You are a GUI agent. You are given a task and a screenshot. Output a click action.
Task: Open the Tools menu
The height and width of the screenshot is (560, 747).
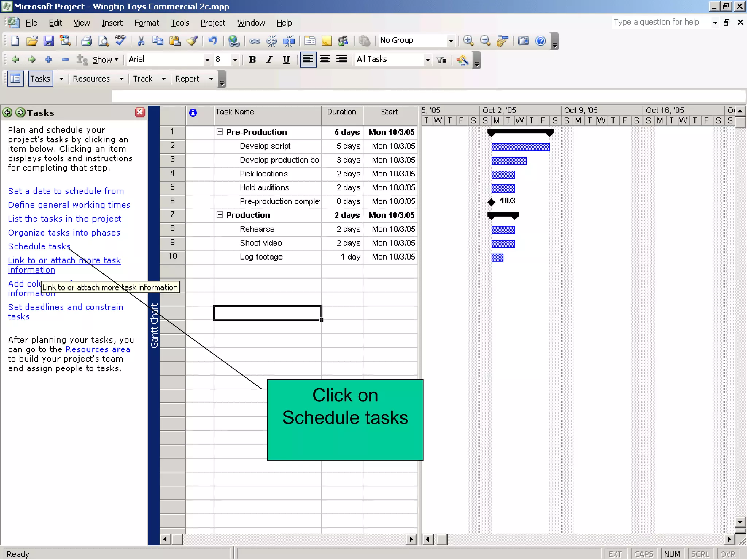[180, 23]
